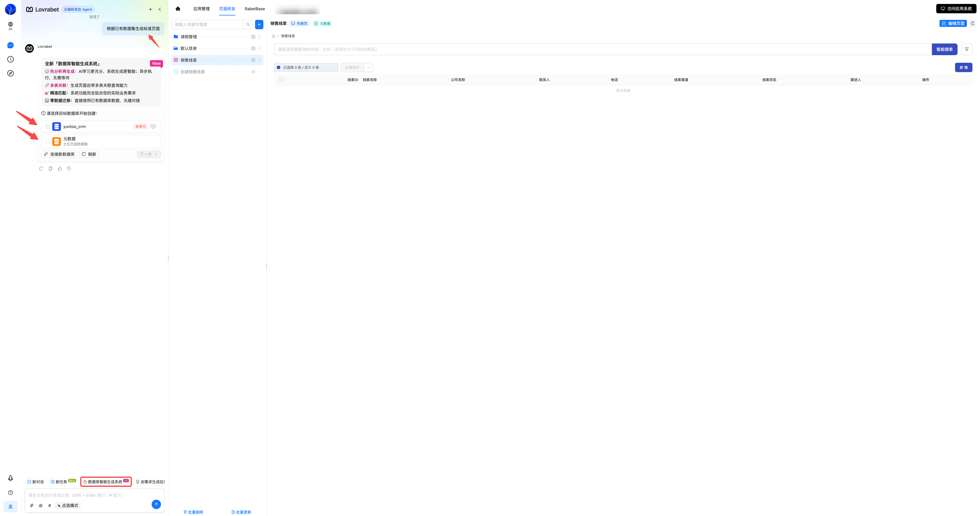Toggle visibility eye for 创建销售线索
980x516 pixels.
coord(253,72)
